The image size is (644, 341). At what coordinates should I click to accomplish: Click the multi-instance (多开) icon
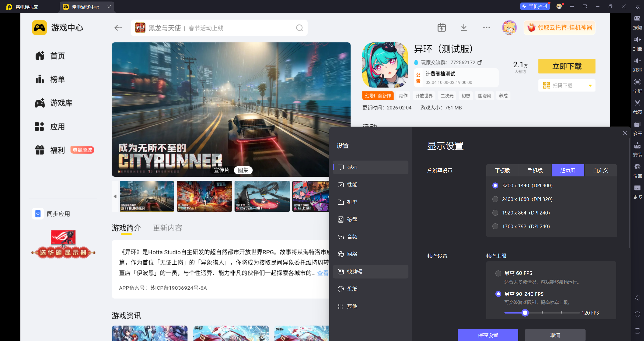pos(637,125)
